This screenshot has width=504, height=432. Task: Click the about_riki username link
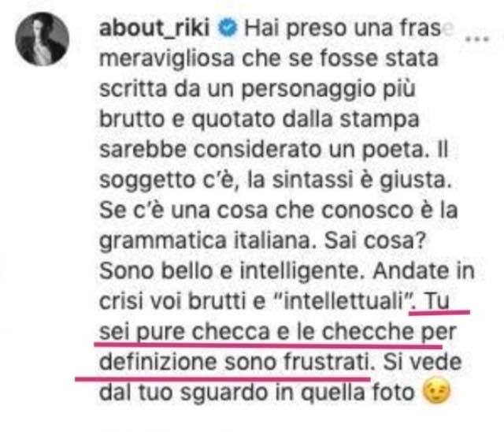[154, 28]
